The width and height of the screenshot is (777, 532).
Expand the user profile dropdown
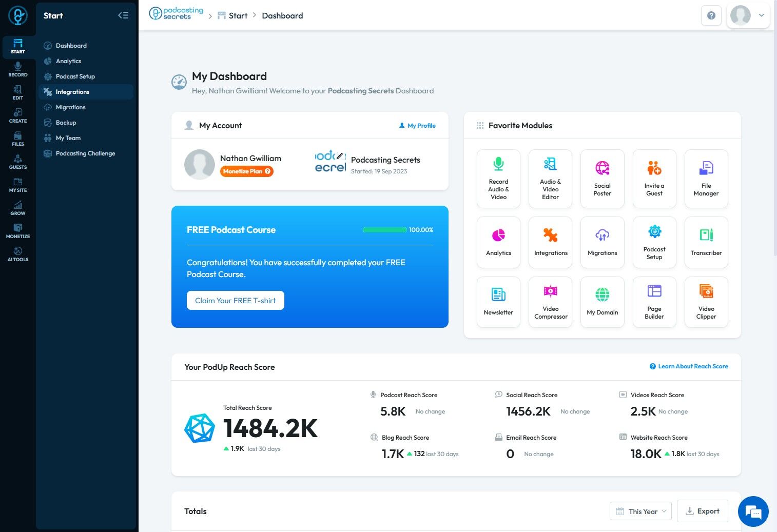click(x=749, y=15)
